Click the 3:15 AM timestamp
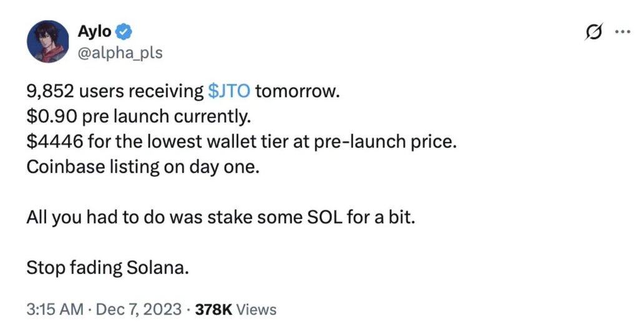The width and height of the screenshot is (644, 327). tap(55, 310)
